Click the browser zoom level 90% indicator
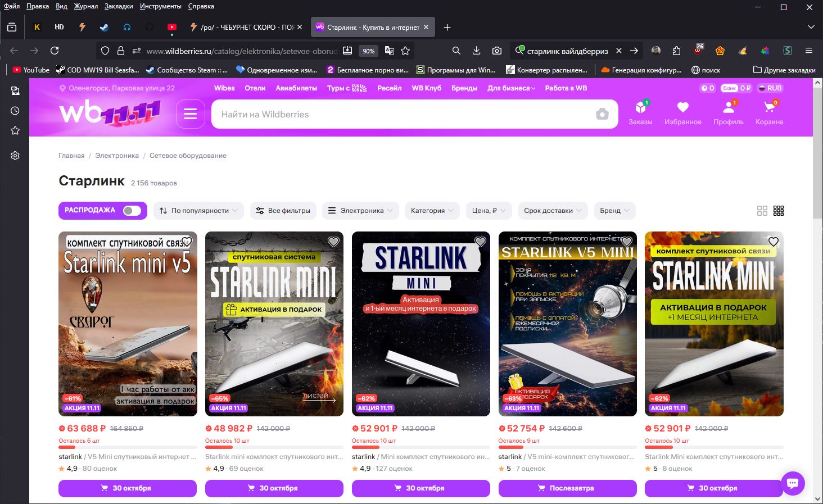The height and width of the screenshot is (504, 823). click(368, 51)
